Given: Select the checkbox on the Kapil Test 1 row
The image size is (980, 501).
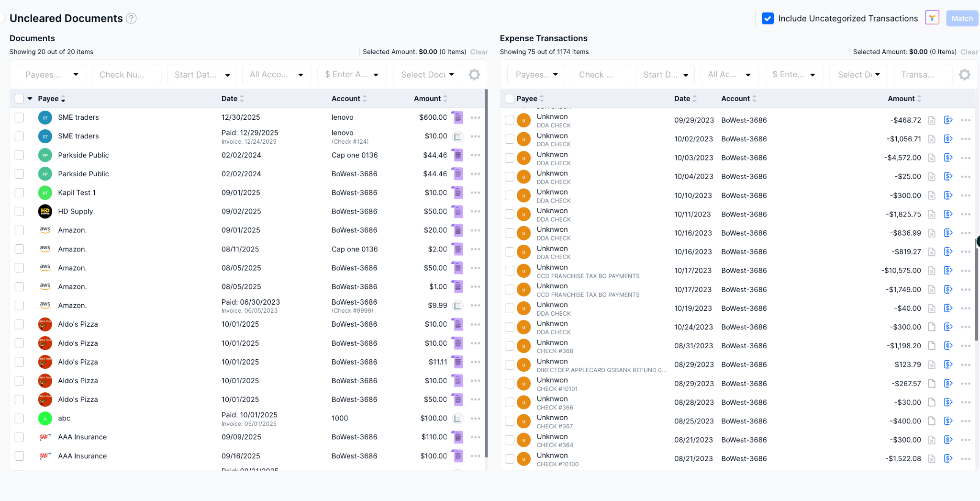Looking at the screenshot, I should (19, 193).
